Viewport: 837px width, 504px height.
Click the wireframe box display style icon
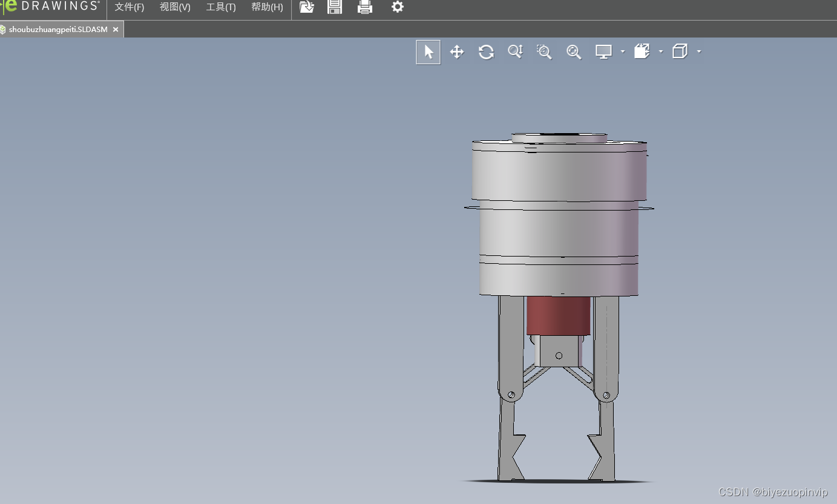pos(680,52)
